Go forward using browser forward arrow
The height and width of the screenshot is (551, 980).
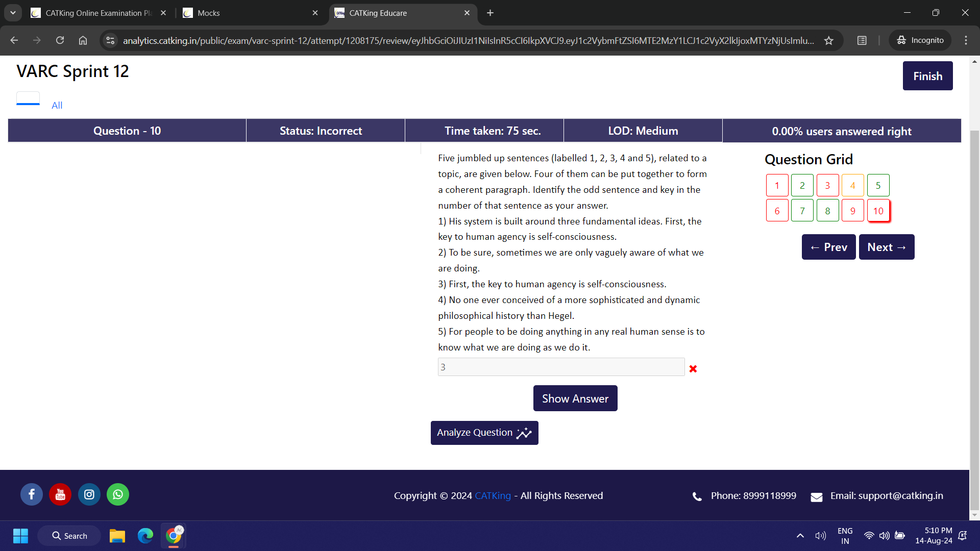click(x=37, y=40)
